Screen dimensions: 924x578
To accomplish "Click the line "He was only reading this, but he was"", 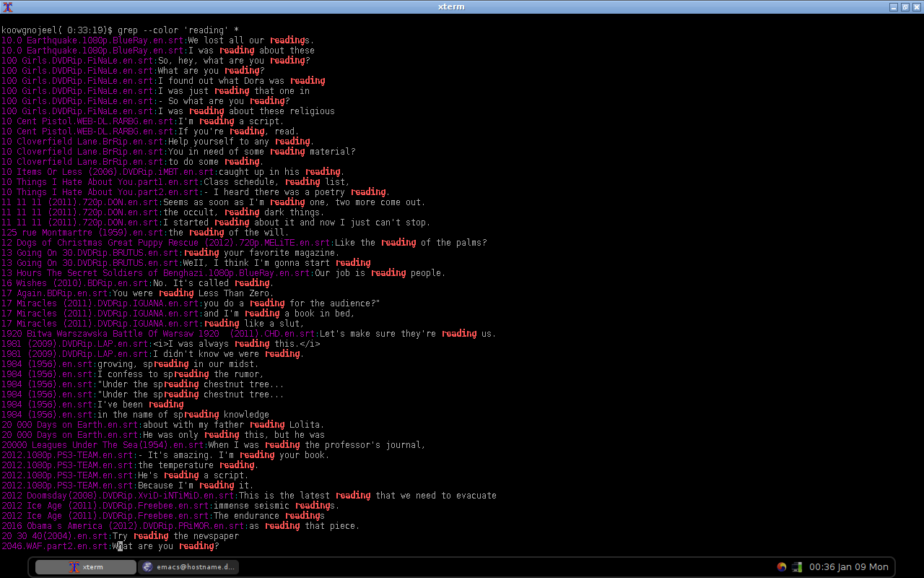I will click(233, 435).
